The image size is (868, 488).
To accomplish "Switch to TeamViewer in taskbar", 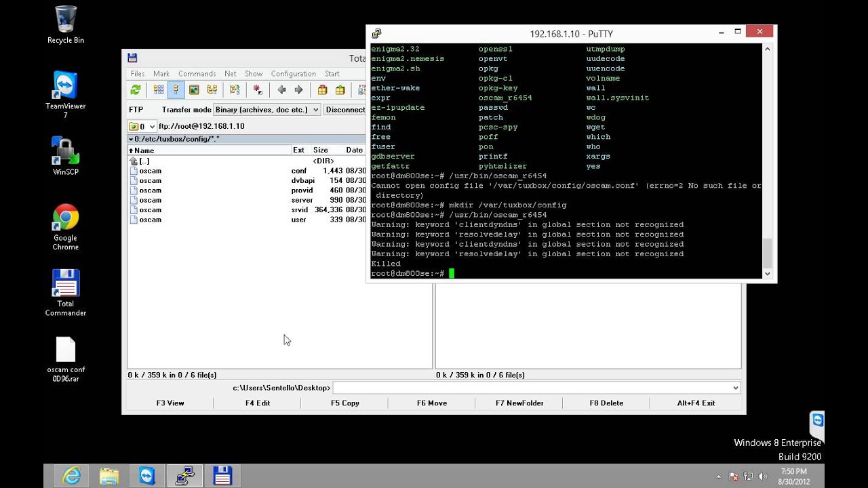I will click(147, 476).
